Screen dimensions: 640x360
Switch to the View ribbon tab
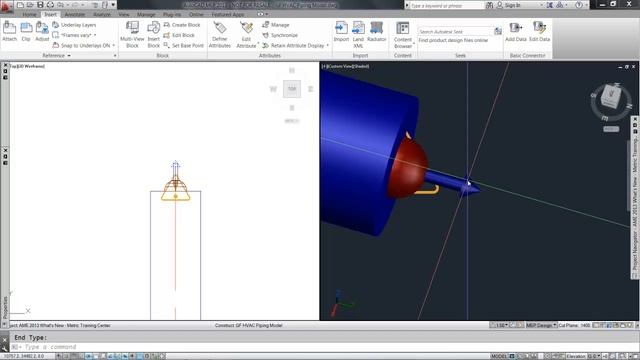click(124, 14)
